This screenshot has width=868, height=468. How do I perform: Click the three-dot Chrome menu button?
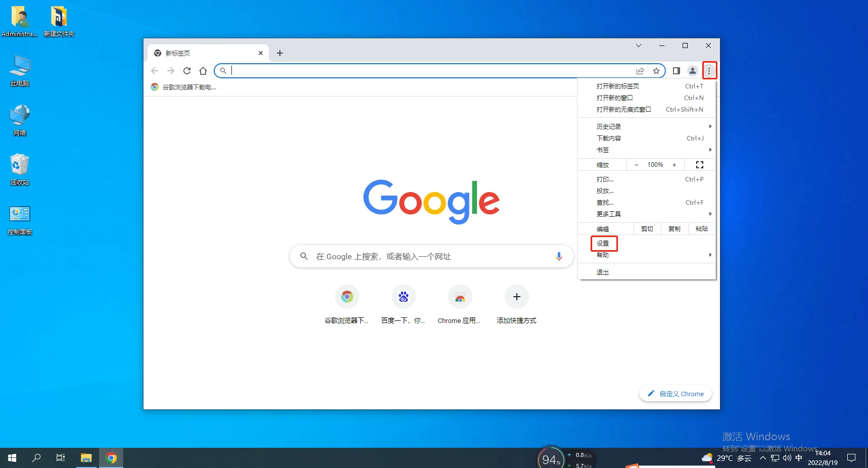tap(709, 71)
